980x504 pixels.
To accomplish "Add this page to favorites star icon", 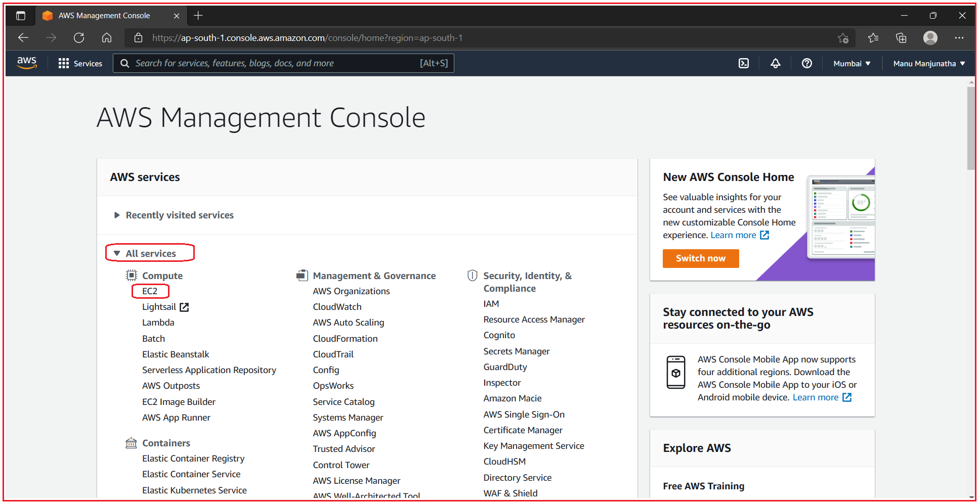I will 843,38.
